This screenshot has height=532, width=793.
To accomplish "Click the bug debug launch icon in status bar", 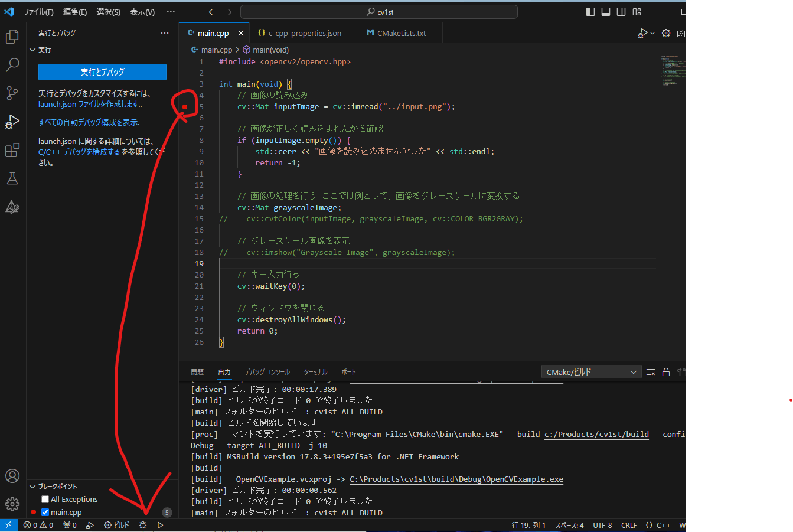I will 142,525.
